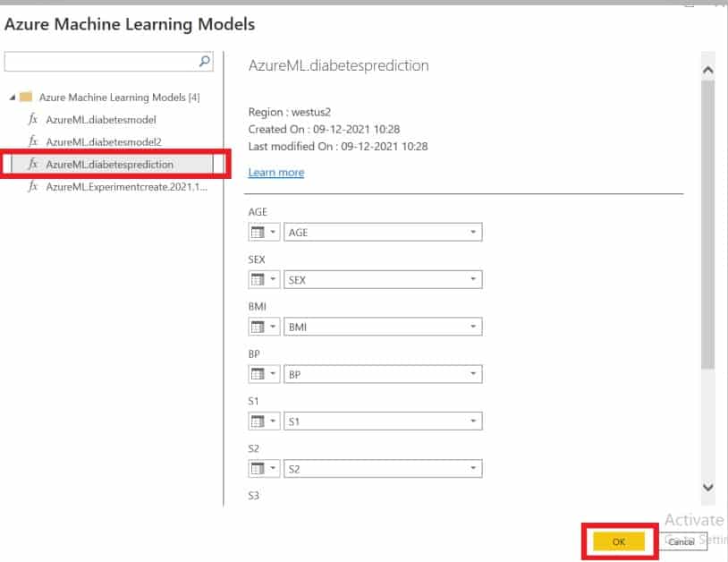Open the S2 column dropdown
The height and width of the screenshot is (562, 728).
[x=383, y=469]
